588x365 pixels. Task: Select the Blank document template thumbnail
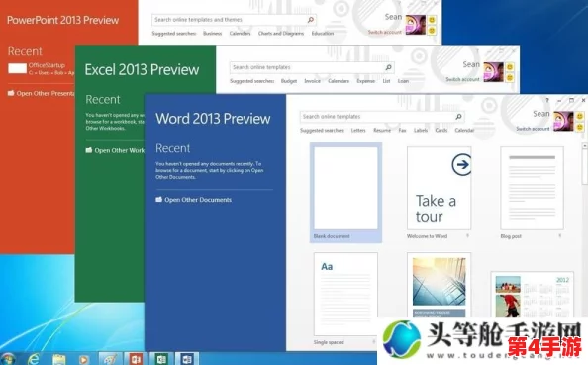pyautogui.click(x=345, y=189)
